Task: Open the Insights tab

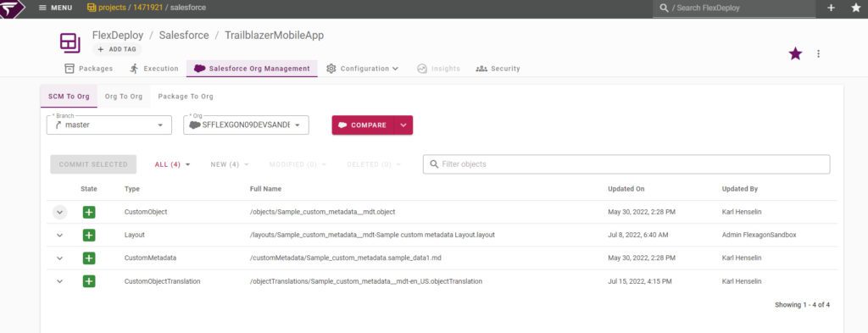Action: (438, 69)
